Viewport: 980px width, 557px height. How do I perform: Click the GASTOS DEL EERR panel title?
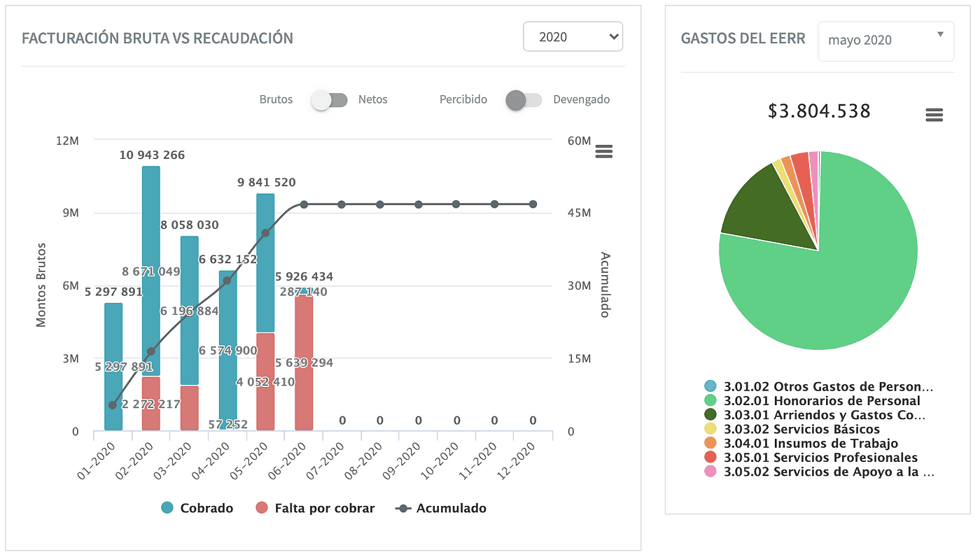pos(743,38)
